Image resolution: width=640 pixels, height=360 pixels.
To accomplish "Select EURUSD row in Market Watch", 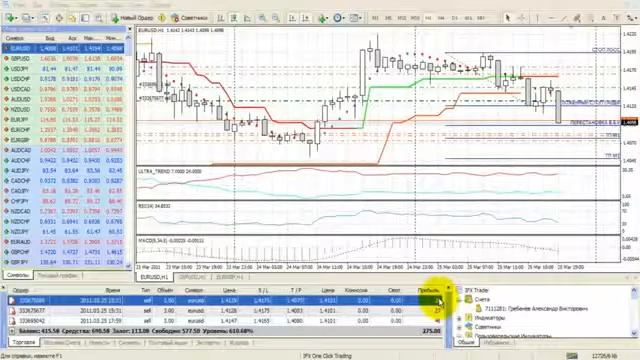I will [63, 48].
